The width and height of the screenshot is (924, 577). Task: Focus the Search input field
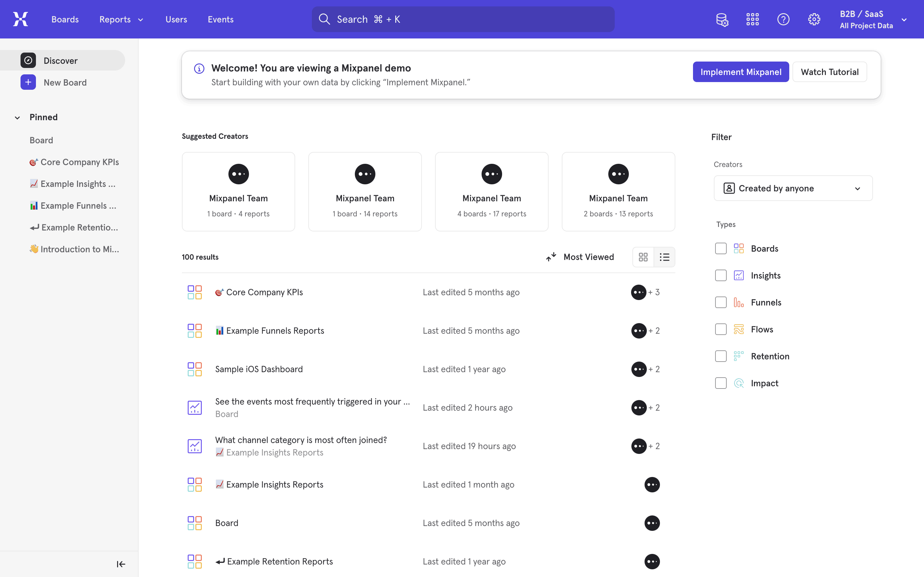pyautogui.click(x=463, y=19)
